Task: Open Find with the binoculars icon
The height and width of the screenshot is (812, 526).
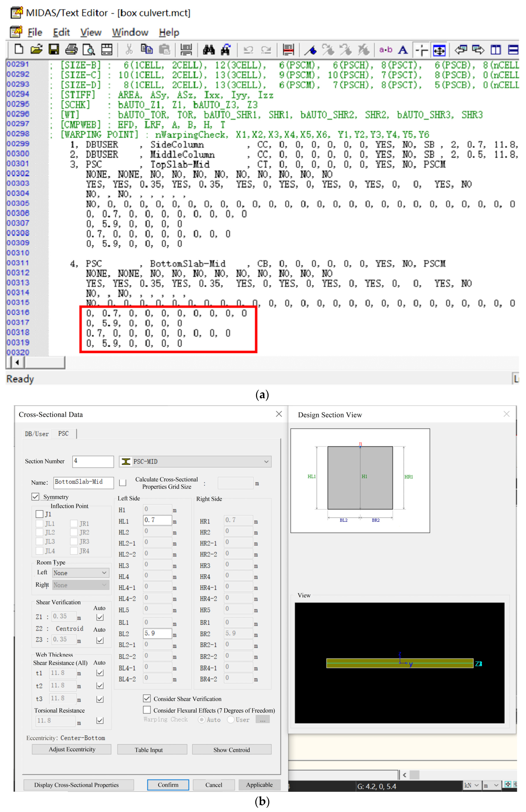Action: (x=209, y=50)
